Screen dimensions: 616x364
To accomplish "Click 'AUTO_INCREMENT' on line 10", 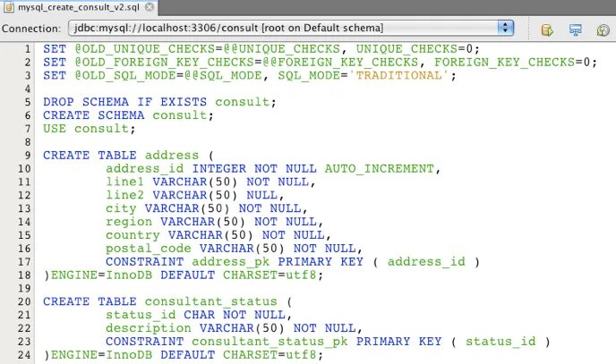I will click(379, 169).
